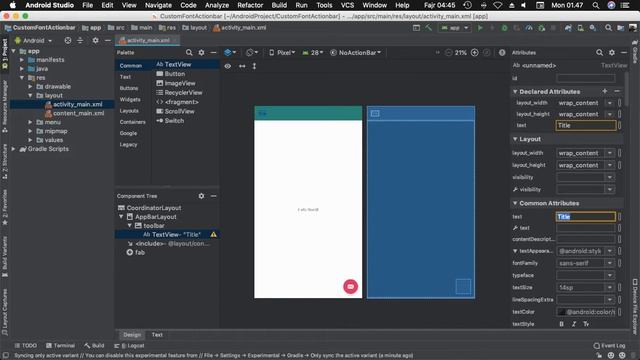Collapse all in project panel
This screenshot has width=640, height=360.
(80, 40)
